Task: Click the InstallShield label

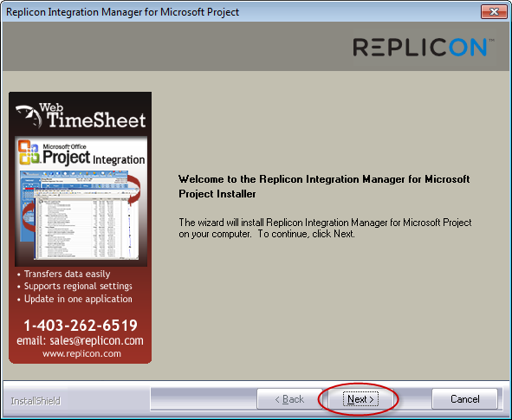Action: pos(36,401)
